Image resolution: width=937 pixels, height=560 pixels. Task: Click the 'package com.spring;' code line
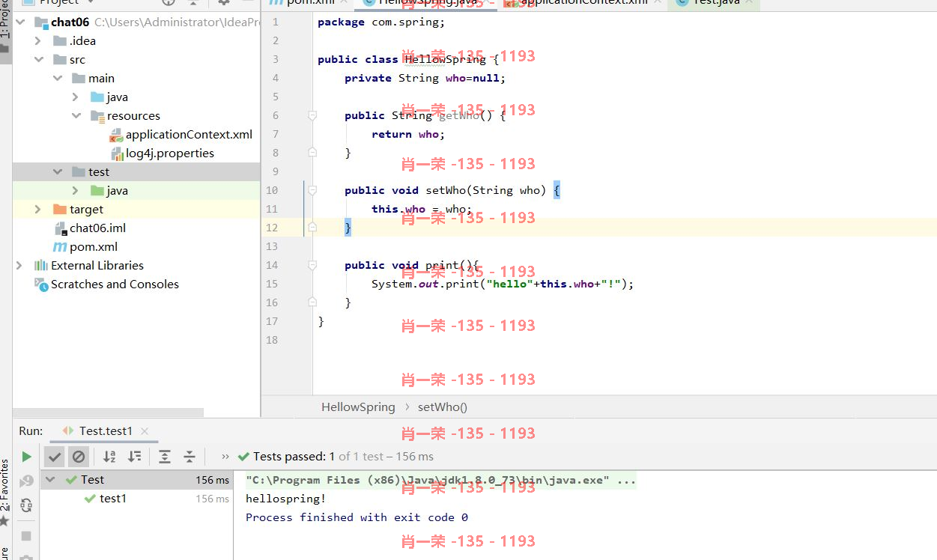(381, 22)
